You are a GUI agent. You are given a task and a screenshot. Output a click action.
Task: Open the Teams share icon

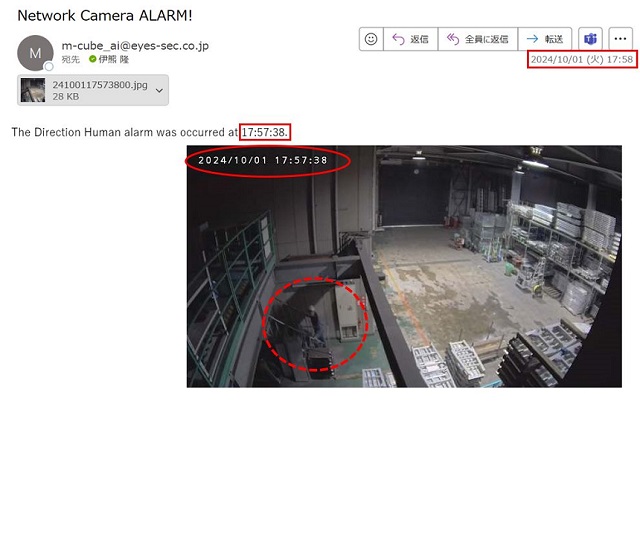point(590,39)
